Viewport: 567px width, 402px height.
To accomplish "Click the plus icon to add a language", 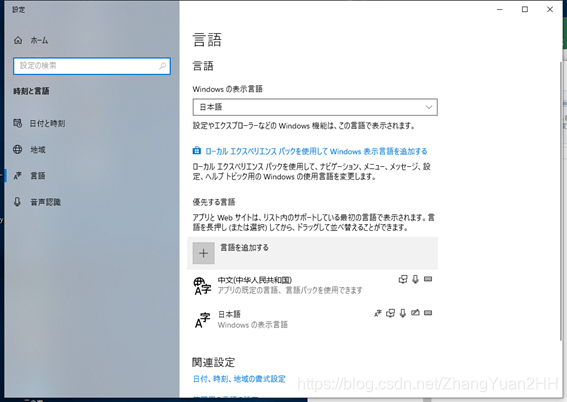I will pyautogui.click(x=204, y=253).
